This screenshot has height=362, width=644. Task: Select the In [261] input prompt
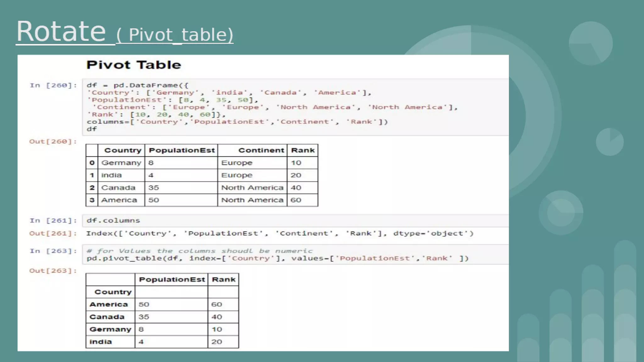pos(53,221)
